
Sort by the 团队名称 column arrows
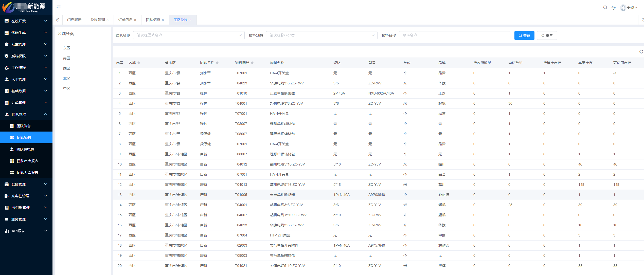tap(217, 63)
